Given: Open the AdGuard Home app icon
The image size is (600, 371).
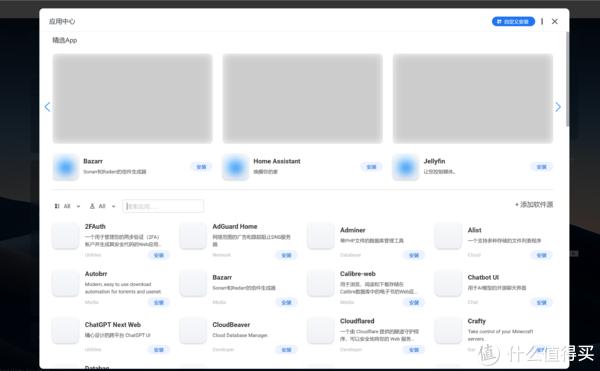Looking at the screenshot, I should coord(193,236).
